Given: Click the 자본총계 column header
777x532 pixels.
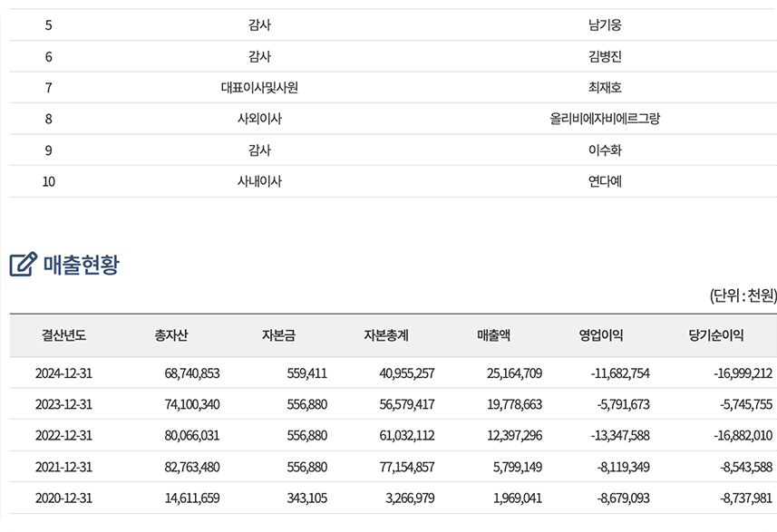Looking at the screenshot, I should 386,335.
